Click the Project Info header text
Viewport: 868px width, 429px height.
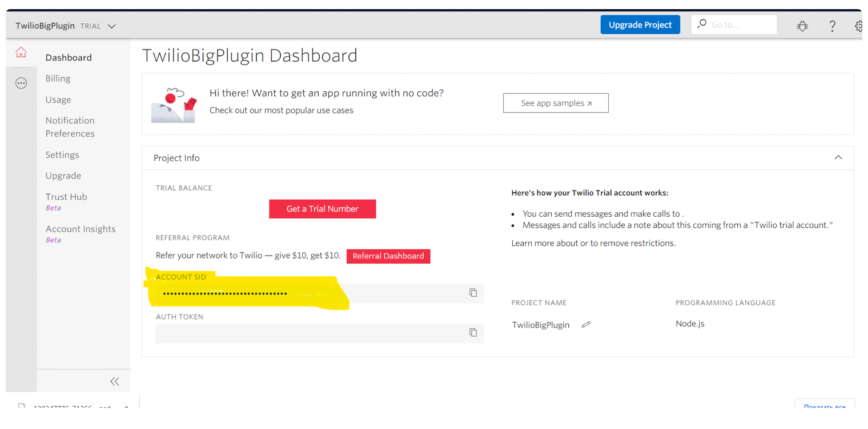pos(176,158)
